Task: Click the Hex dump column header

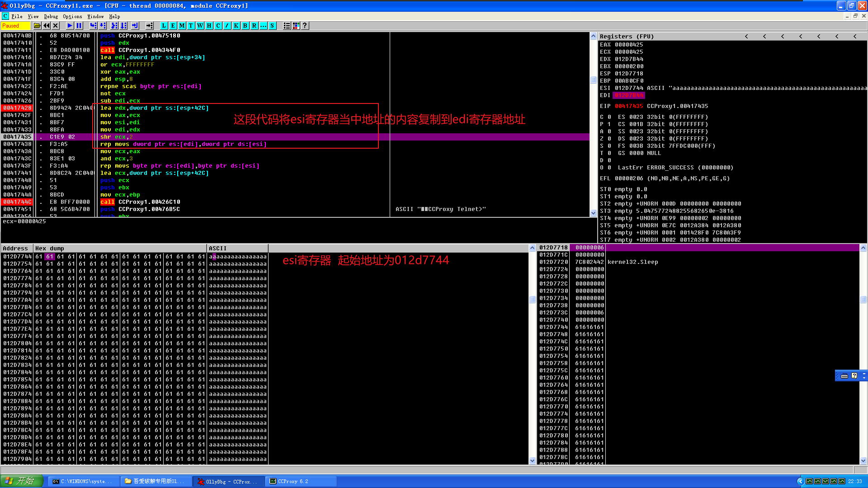Action: (120, 249)
